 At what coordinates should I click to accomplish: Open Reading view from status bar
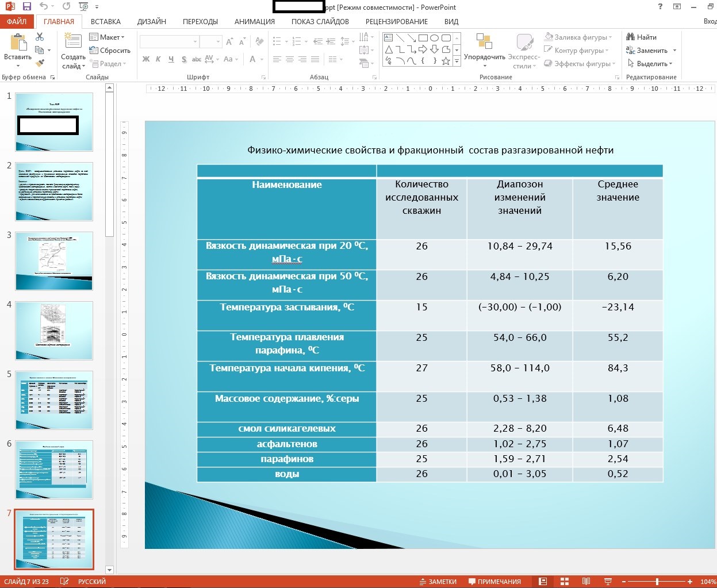tap(586, 582)
